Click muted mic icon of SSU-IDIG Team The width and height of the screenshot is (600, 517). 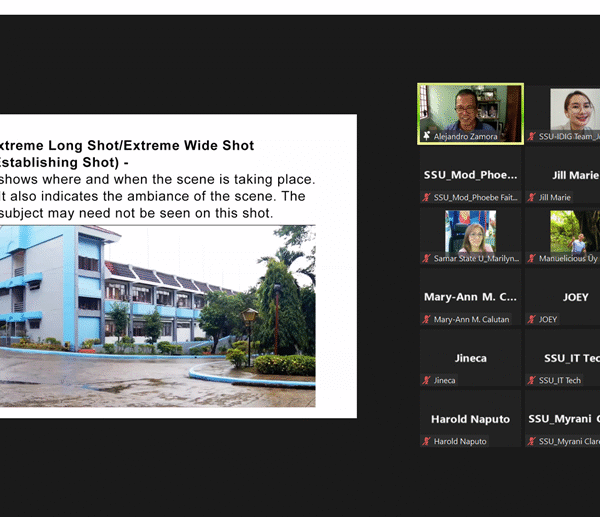pyautogui.click(x=532, y=136)
